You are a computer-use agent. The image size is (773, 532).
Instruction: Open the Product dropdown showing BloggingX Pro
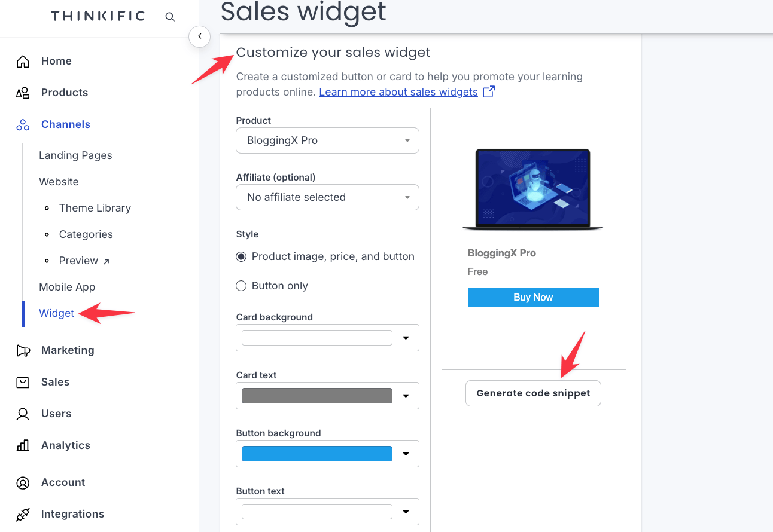327,140
